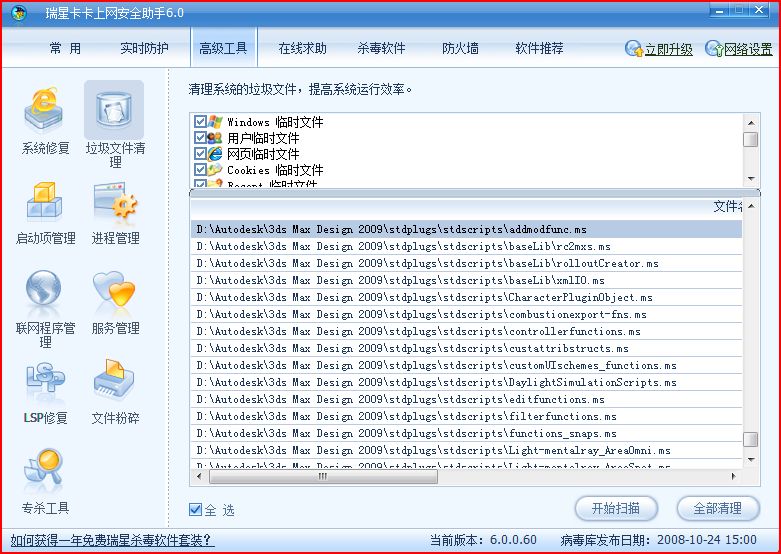Select the baseLib\xmlIO.ms file row
This screenshot has height=554, width=781.
pos(467,280)
